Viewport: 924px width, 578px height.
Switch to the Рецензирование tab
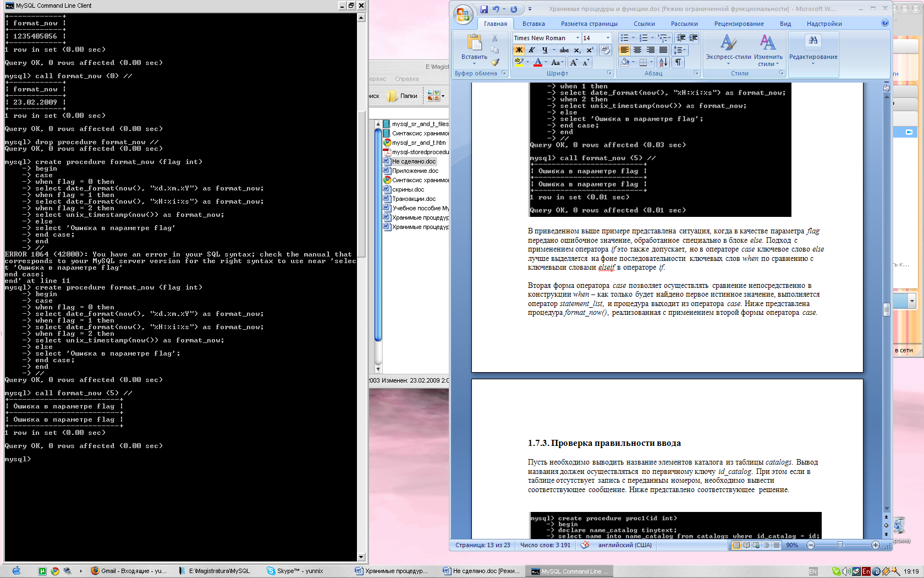[x=739, y=24]
